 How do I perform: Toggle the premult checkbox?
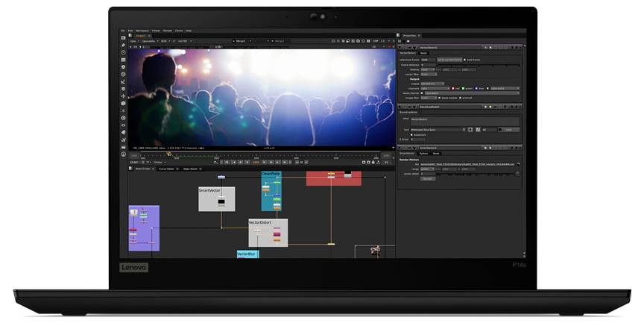point(460,98)
